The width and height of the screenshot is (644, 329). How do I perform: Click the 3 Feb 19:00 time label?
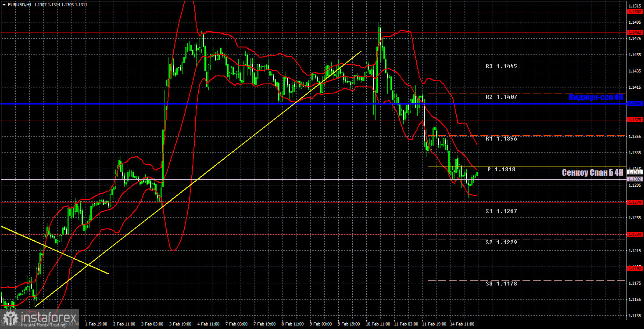180,324
